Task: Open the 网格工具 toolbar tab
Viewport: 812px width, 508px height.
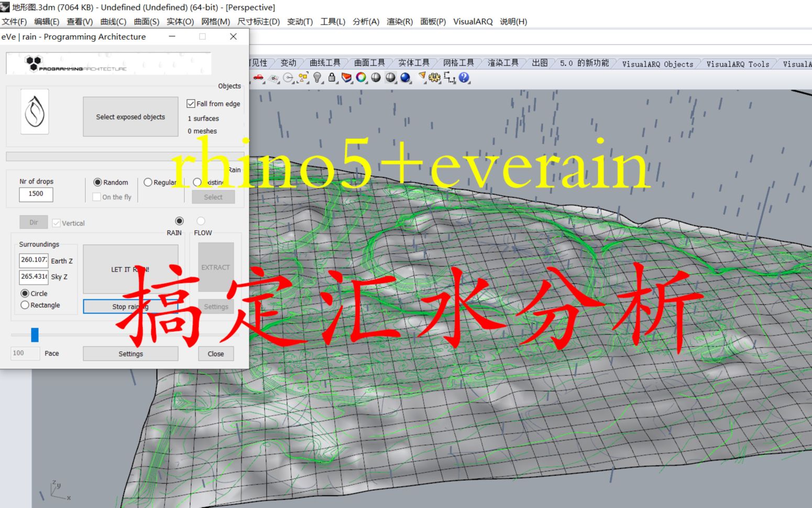Action: [458, 62]
